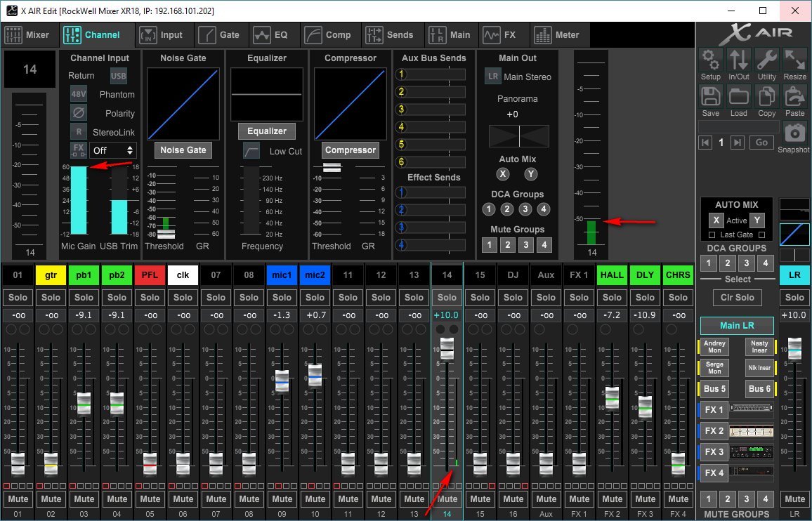This screenshot has height=521, width=812.
Task: Switch to the Mixer tab
Action: (28, 34)
